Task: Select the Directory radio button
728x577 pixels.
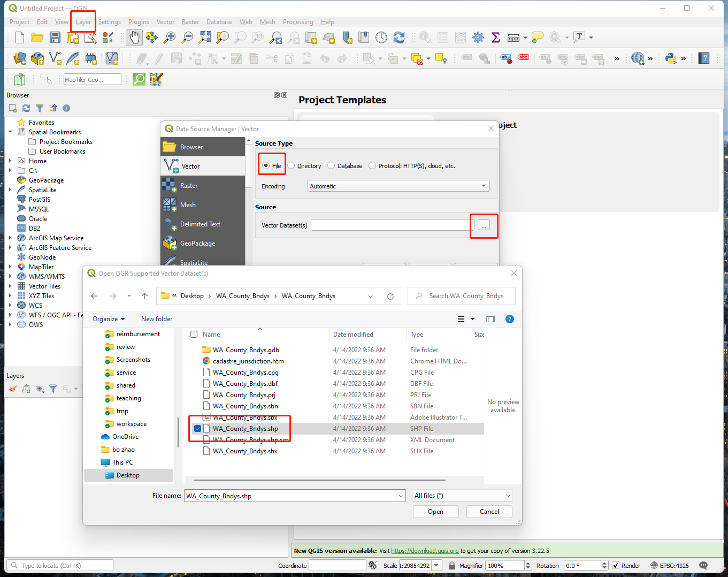Action: tap(292, 166)
